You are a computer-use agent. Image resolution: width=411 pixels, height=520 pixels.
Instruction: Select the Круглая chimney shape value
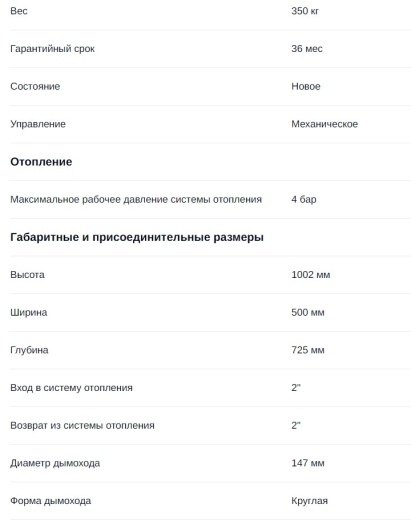coord(309,501)
